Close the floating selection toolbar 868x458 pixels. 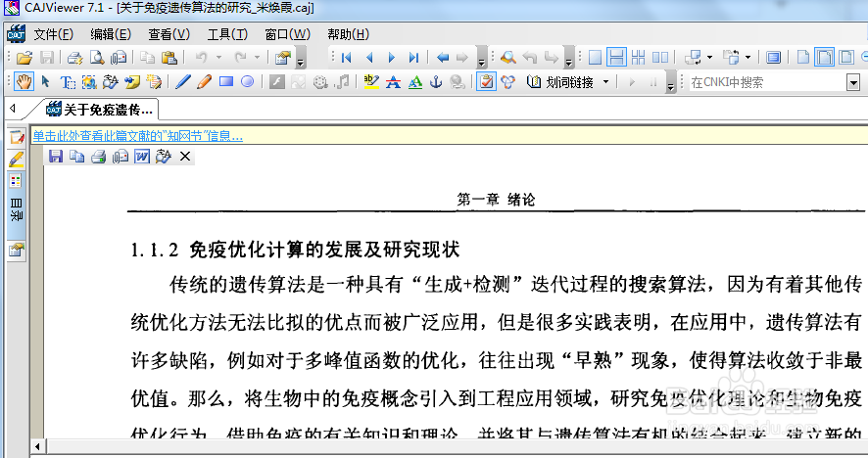(x=185, y=157)
